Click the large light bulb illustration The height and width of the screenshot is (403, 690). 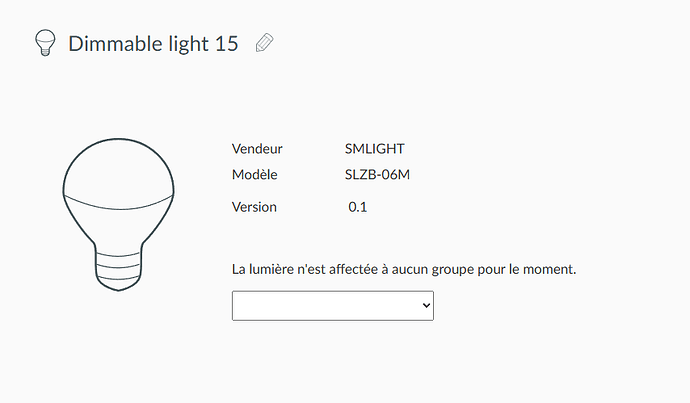[118, 215]
